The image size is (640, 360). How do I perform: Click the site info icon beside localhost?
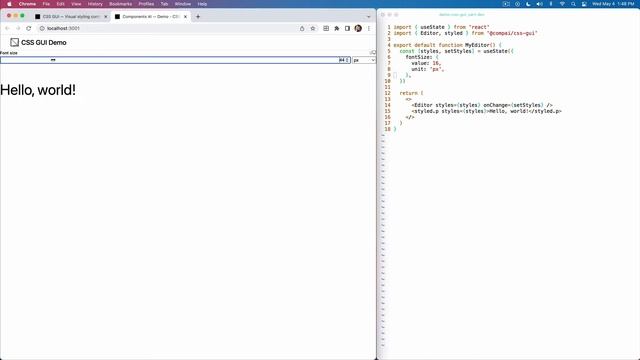click(42, 28)
